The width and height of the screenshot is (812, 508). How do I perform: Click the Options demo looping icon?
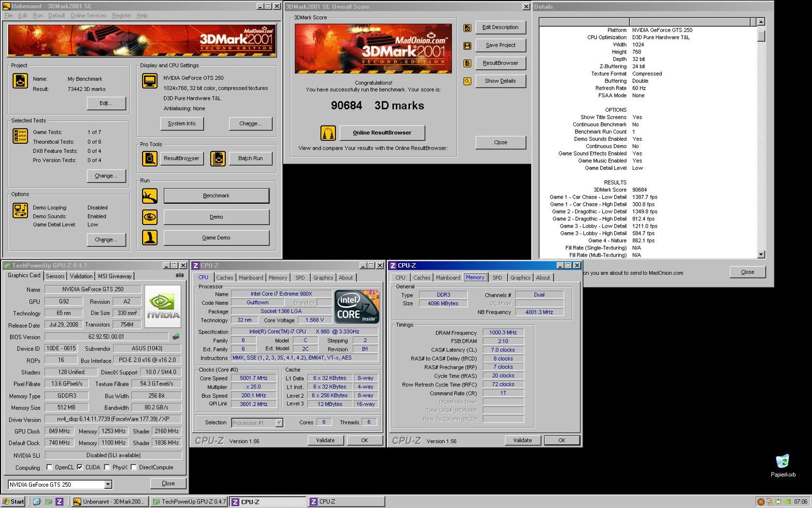(x=20, y=210)
